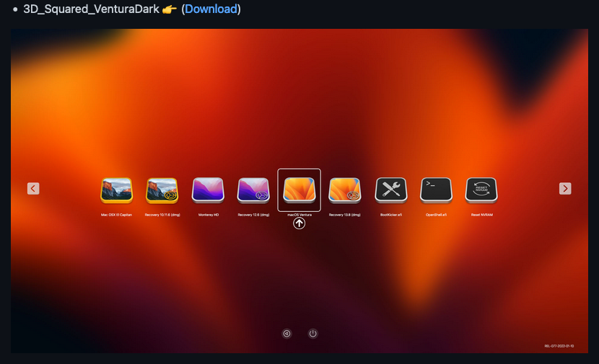This screenshot has height=364, width=599.
Task: Select the Monterey HD boot drive icon
Action: 208,190
